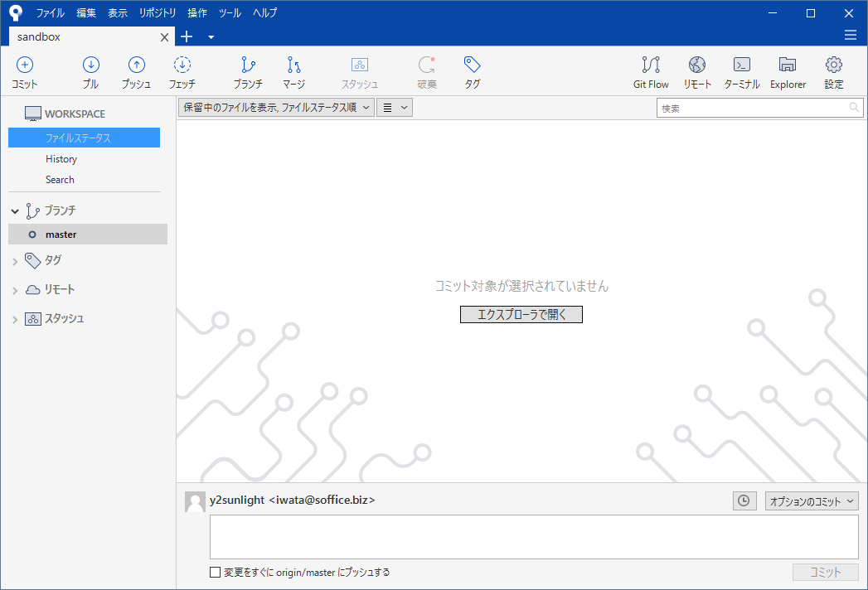Click into the search (検索) field

coord(753,108)
